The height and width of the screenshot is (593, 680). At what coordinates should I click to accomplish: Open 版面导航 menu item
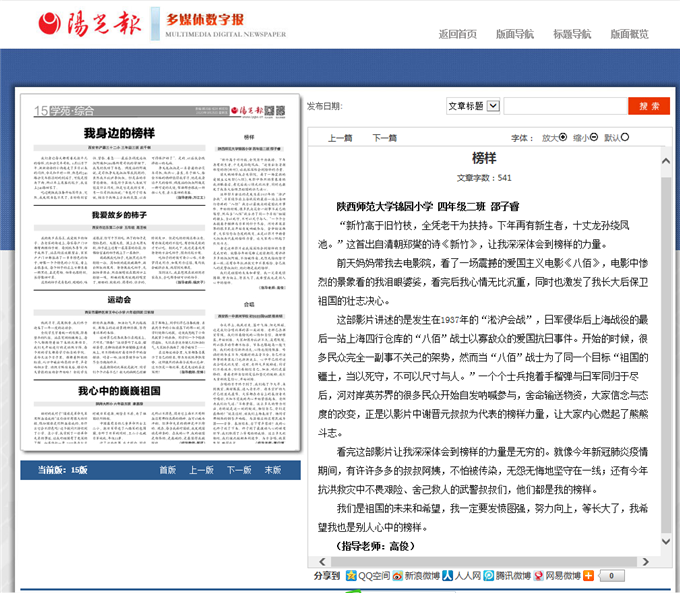pos(515,34)
